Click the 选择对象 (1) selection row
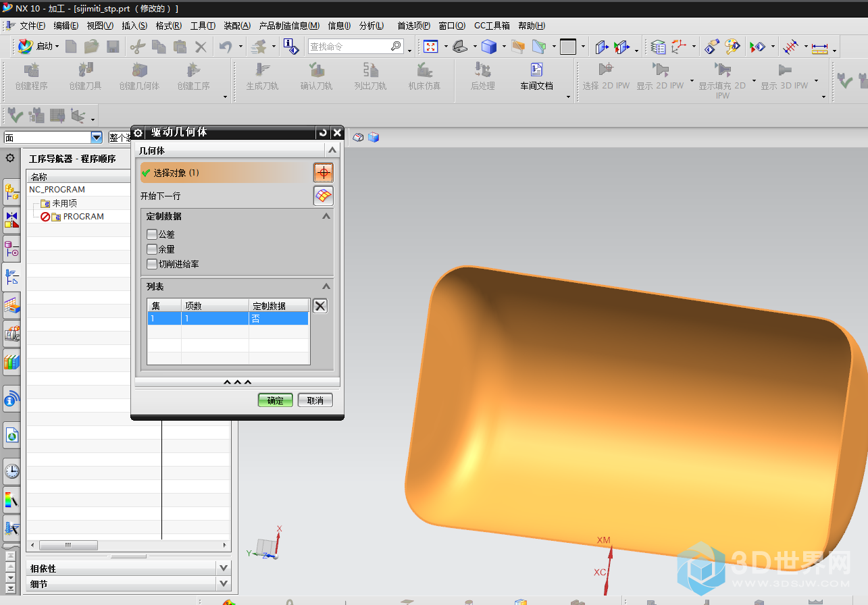 [x=226, y=173]
